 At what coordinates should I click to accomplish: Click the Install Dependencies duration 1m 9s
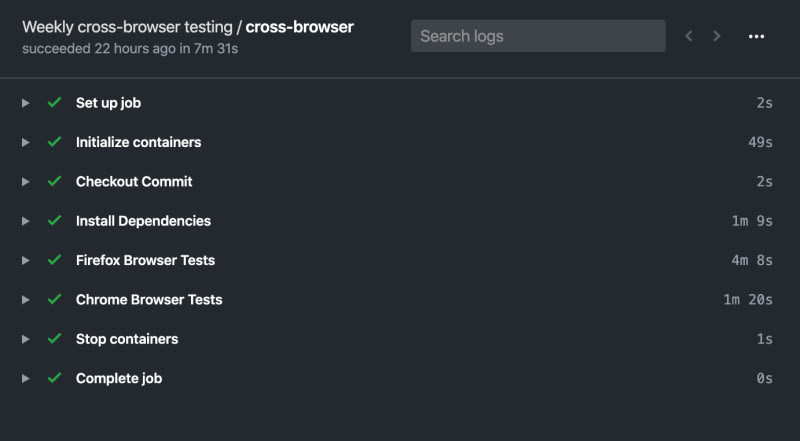[x=752, y=221]
